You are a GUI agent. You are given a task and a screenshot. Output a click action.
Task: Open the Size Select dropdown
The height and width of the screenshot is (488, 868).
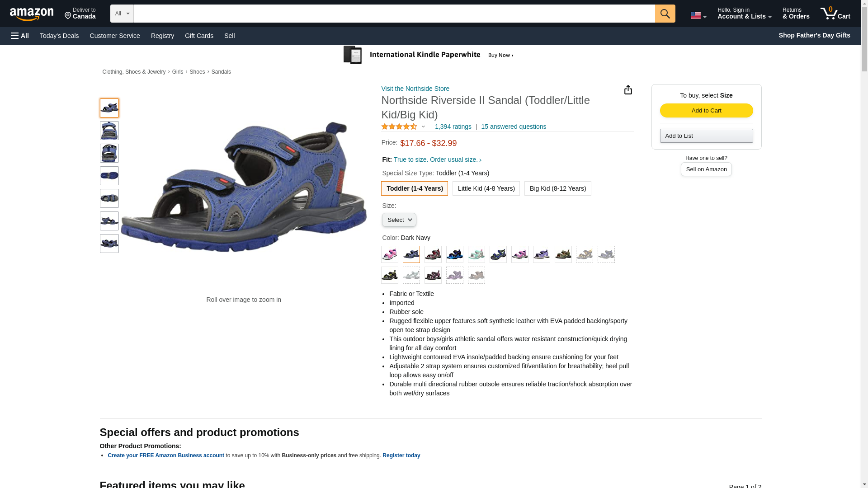coord(399,220)
